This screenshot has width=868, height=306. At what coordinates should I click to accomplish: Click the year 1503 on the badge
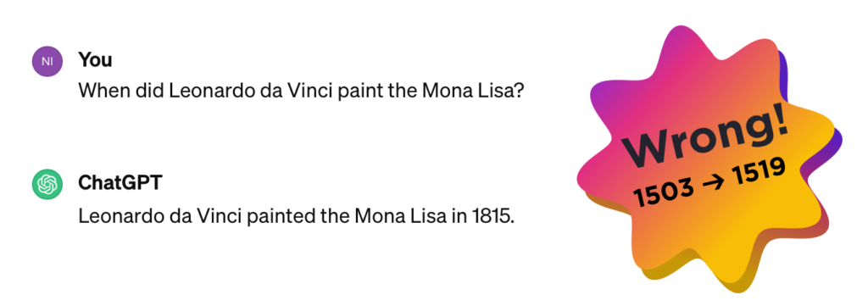pyautogui.click(x=663, y=193)
